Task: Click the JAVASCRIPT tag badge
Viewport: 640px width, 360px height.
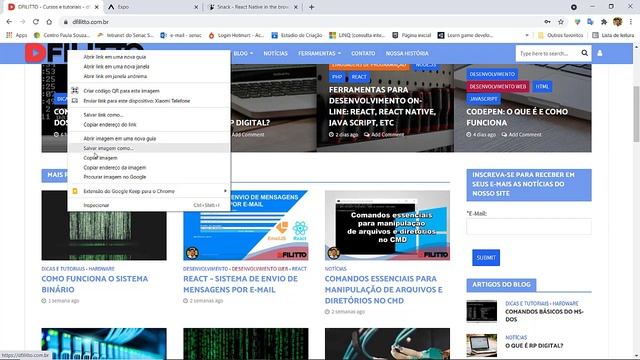Action: pyautogui.click(x=483, y=99)
